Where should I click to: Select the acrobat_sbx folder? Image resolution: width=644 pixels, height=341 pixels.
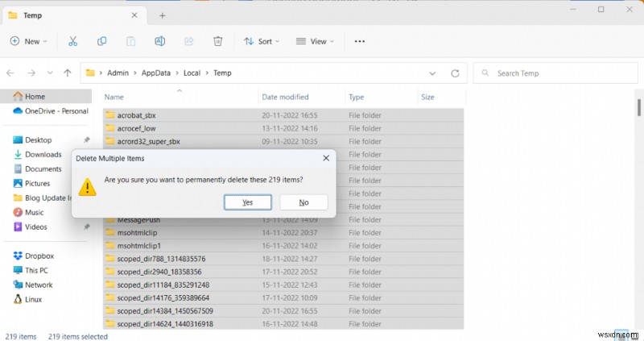point(283,115)
